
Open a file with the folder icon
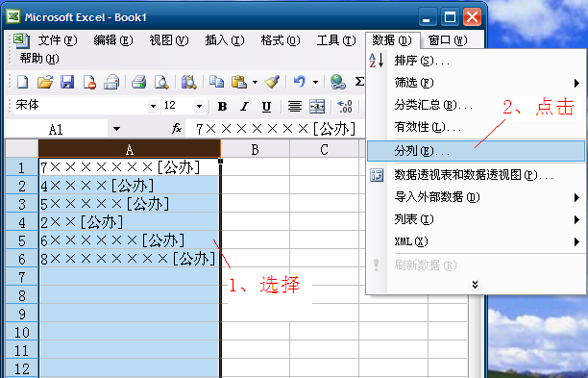(45, 82)
